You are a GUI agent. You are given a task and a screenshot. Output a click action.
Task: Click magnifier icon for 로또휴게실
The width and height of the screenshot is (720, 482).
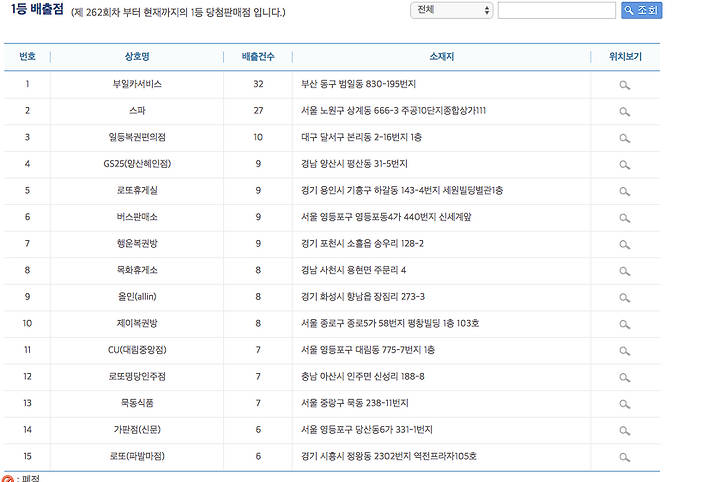pos(624,191)
